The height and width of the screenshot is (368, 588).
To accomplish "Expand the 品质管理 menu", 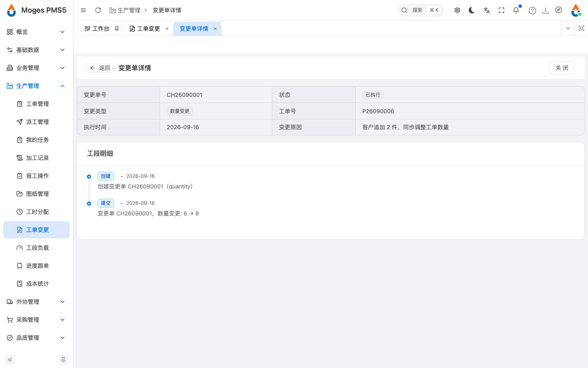I will pyautogui.click(x=36, y=338).
